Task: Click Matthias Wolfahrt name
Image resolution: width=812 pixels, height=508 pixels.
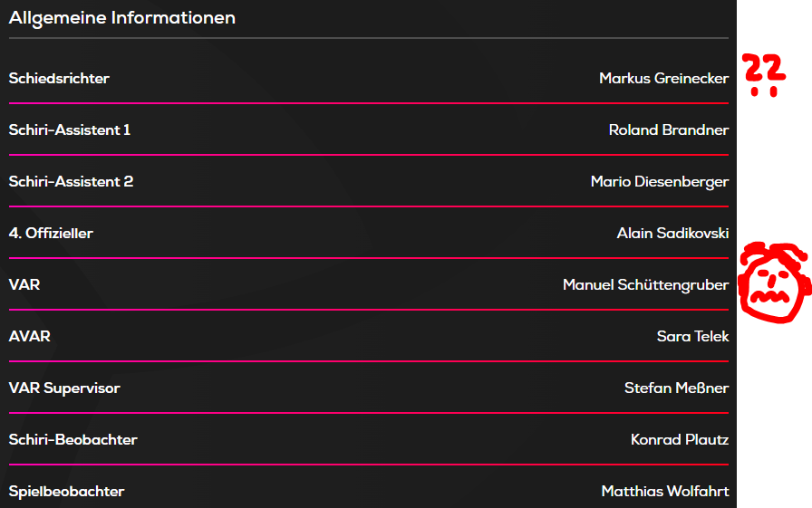Action: 664,492
